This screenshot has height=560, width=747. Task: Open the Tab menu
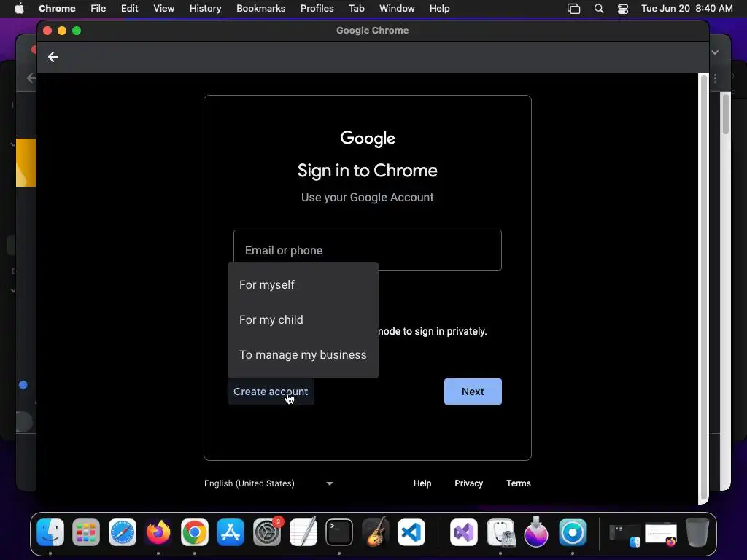pyautogui.click(x=356, y=9)
